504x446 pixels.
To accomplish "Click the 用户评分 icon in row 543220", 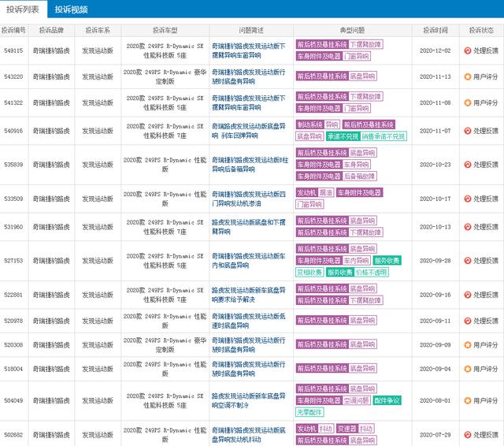I will point(468,77).
